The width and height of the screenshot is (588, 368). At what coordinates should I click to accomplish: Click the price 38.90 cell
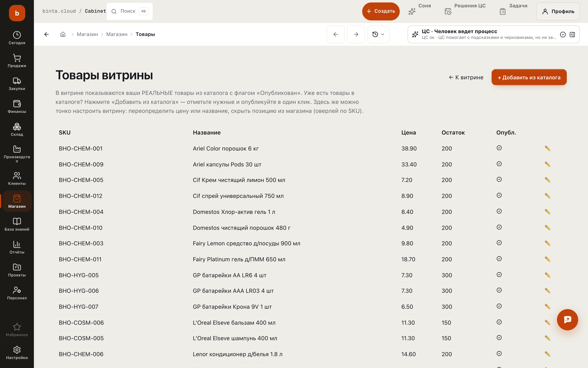pyautogui.click(x=409, y=148)
